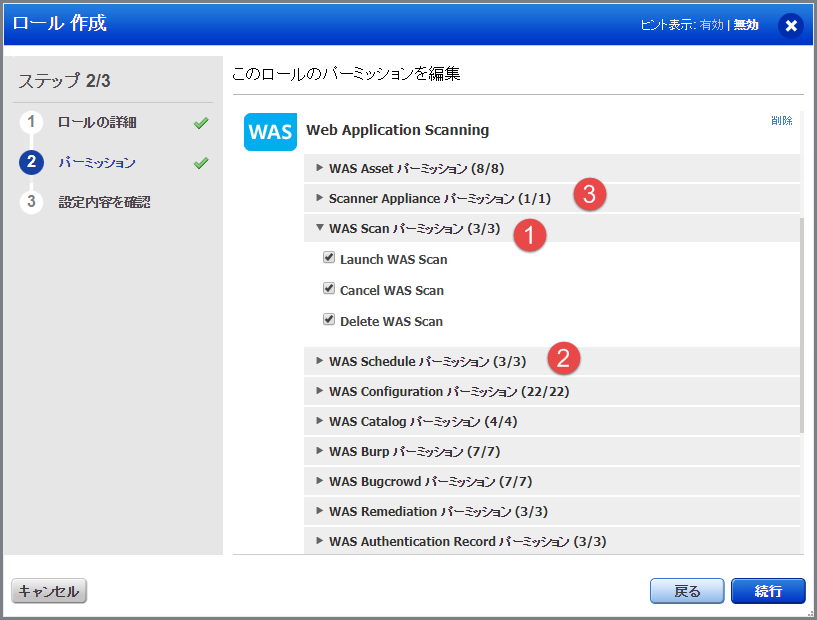Image resolution: width=817 pixels, height=620 pixels.
Task: Disable Delete WAS Scan permission
Action: point(329,320)
